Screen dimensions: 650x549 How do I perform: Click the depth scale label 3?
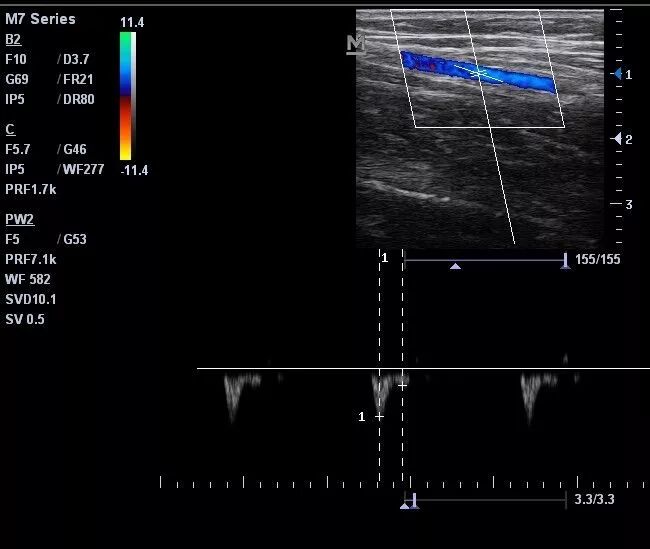tap(629, 204)
